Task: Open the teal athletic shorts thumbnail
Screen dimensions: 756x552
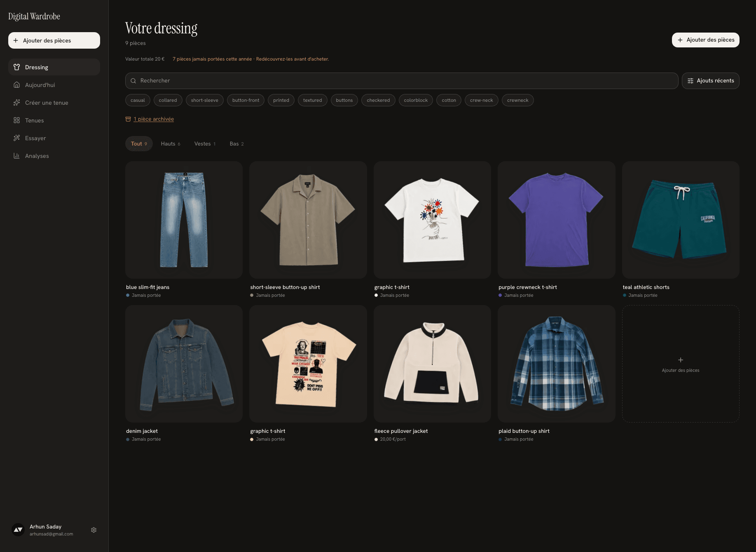Action: (x=681, y=220)
